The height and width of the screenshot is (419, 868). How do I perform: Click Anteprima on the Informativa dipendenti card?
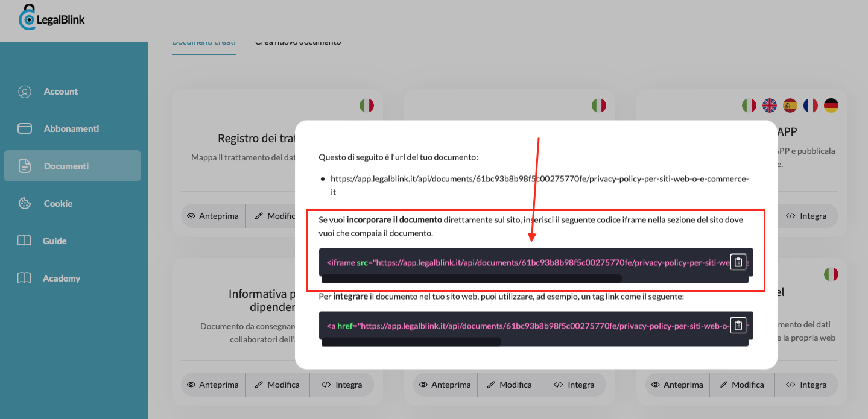(x=212, y=384)
